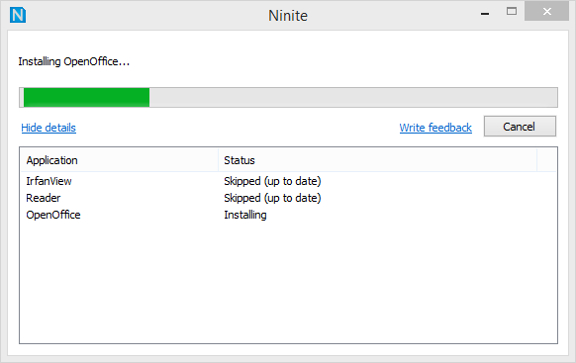Collapse the list with Hide details
The width and height of the screenshot is (576, 363).
48,127
